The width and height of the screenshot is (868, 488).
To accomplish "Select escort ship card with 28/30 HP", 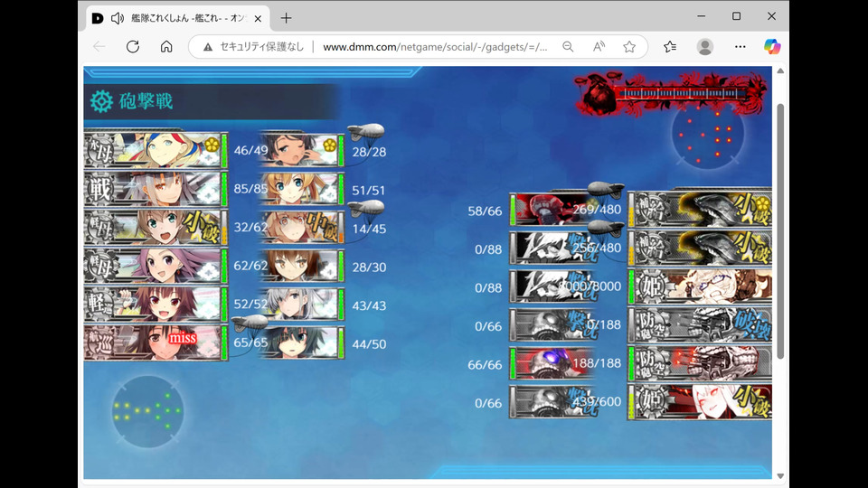I will 302,266.
